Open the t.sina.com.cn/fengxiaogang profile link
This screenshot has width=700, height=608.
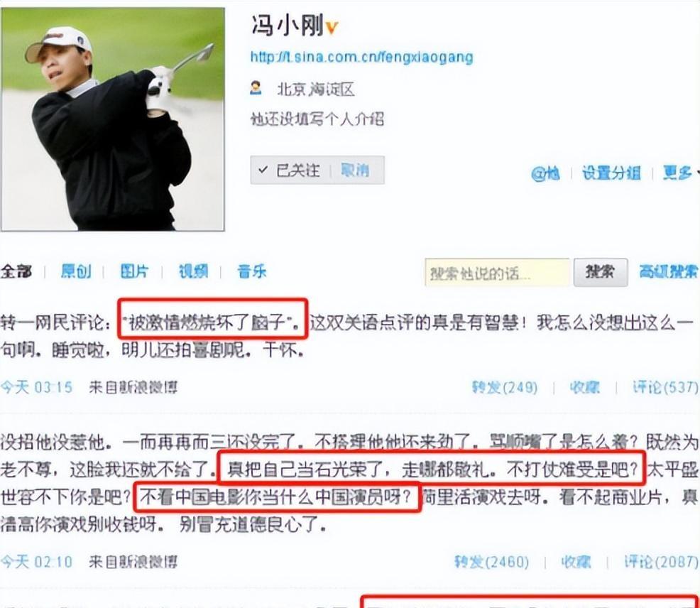(x=361, y=58)
